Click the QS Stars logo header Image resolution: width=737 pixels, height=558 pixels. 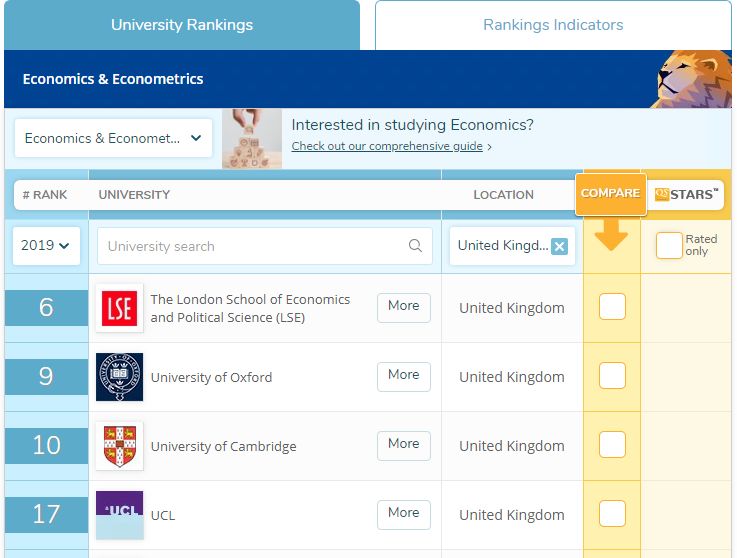point(687,195)
